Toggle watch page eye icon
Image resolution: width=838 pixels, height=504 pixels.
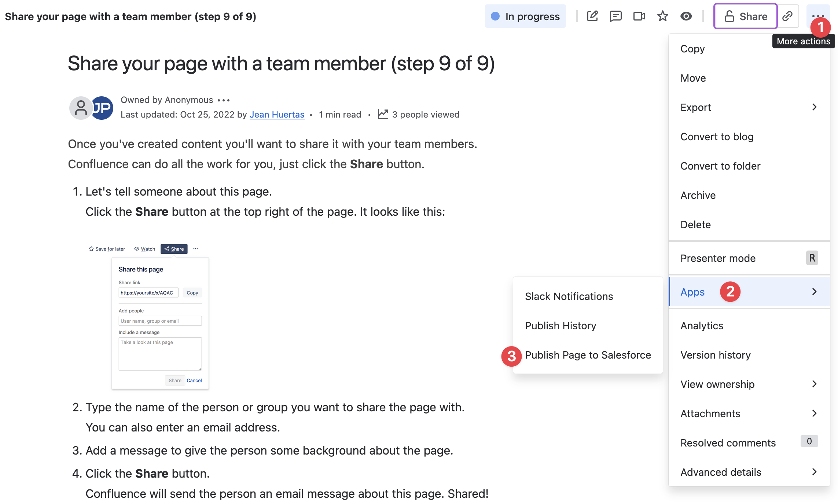pyautogui.click(x=686, y=16)
